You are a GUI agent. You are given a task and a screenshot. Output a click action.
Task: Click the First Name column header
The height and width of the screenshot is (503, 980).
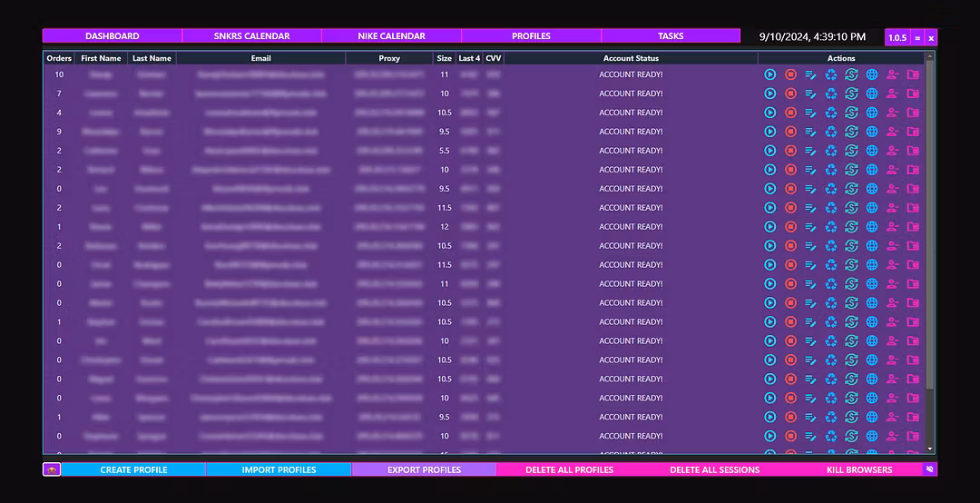pyautogui.click(x=102, y=58)
